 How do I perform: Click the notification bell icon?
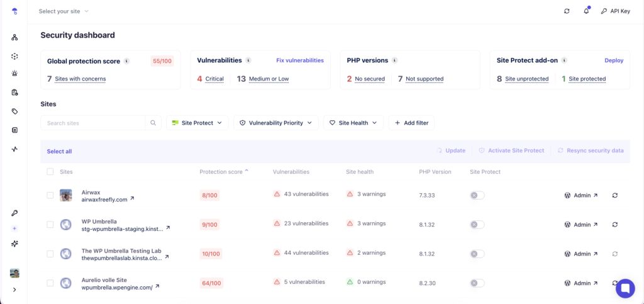[x=586, y=11]
